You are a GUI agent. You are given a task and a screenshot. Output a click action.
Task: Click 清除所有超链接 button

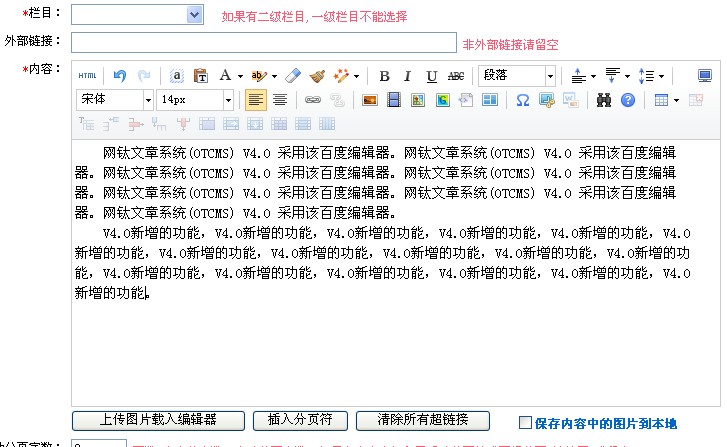click(422, 420)
